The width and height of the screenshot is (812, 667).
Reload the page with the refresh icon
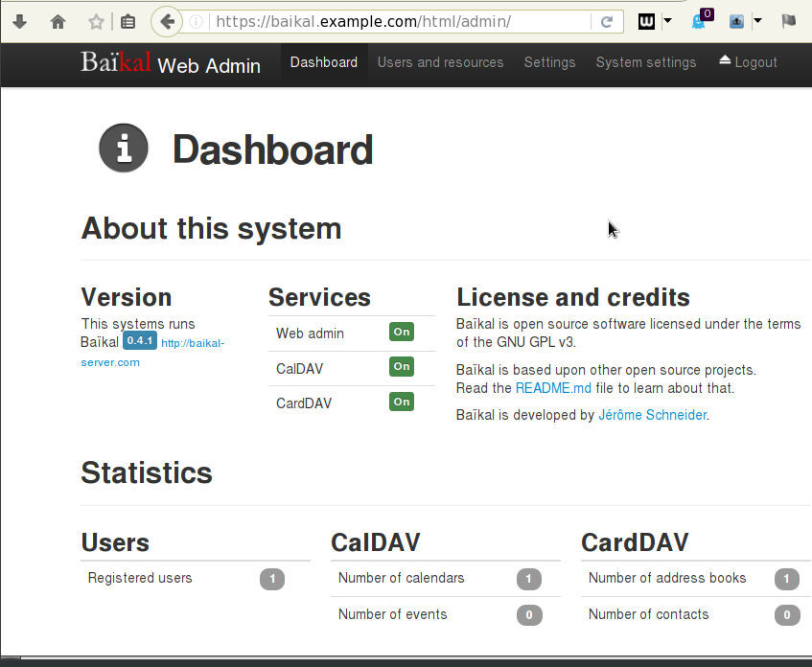pyautogui.click(x=607, y=21)
